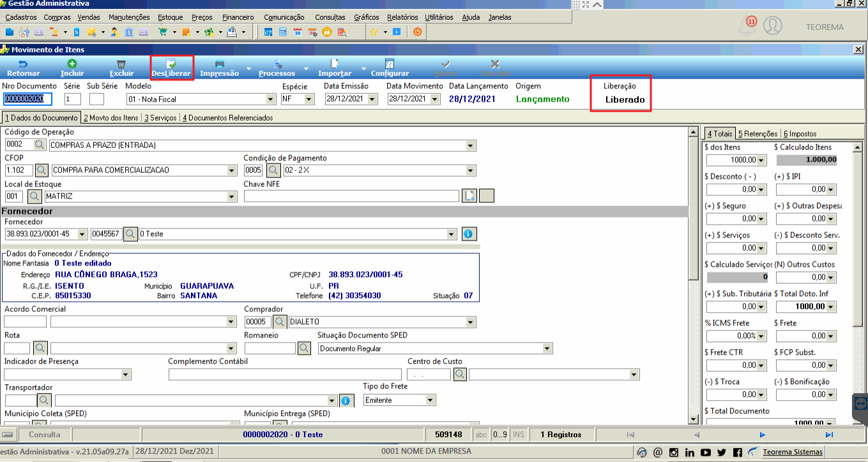The width and height of the screenshot is (868, 462).
Task: Open the 02 - 2 X payment condition dropdown
Action: [471, 170]
